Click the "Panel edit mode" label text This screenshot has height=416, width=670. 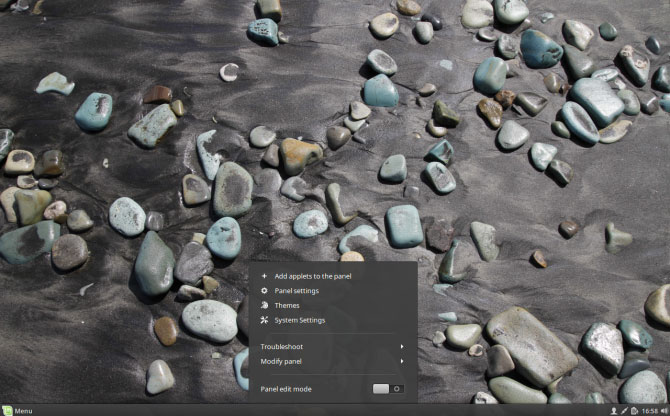pyautogui.click(x=286, y=388)
